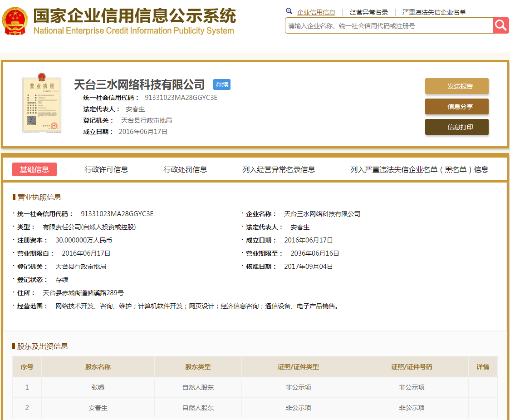
Task: Click the site title 国家企业信用信息公示系统
Action: (x=134, y=16)
